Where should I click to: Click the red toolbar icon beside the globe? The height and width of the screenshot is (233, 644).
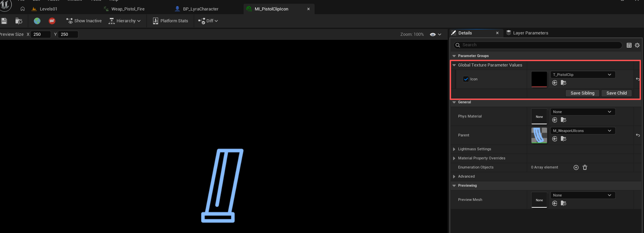[x=52, y=21]
